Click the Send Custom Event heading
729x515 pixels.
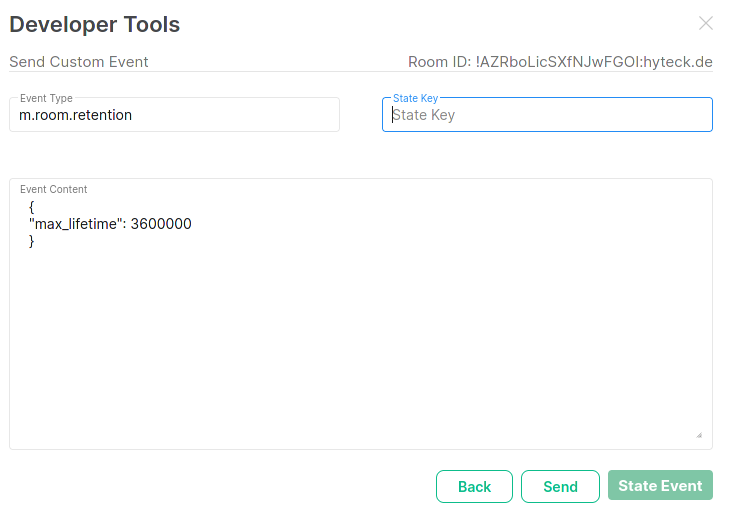click(79, 62)
